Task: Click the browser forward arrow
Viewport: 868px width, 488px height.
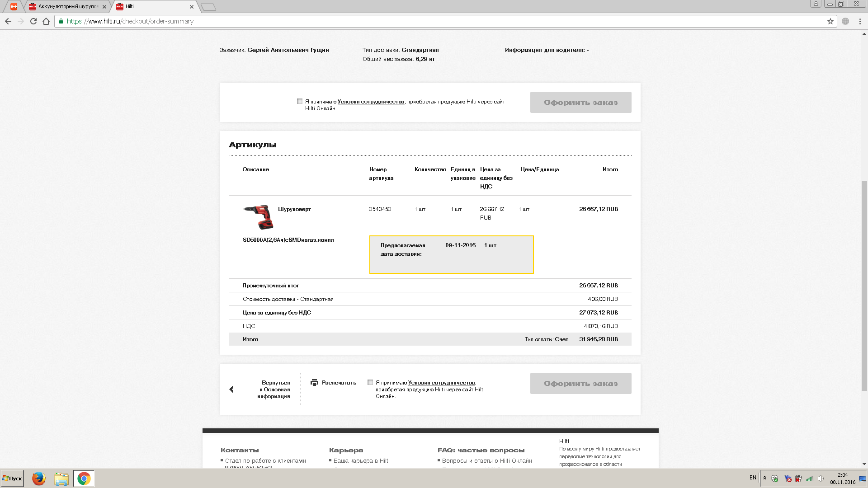Action: (x=21, y=21)
